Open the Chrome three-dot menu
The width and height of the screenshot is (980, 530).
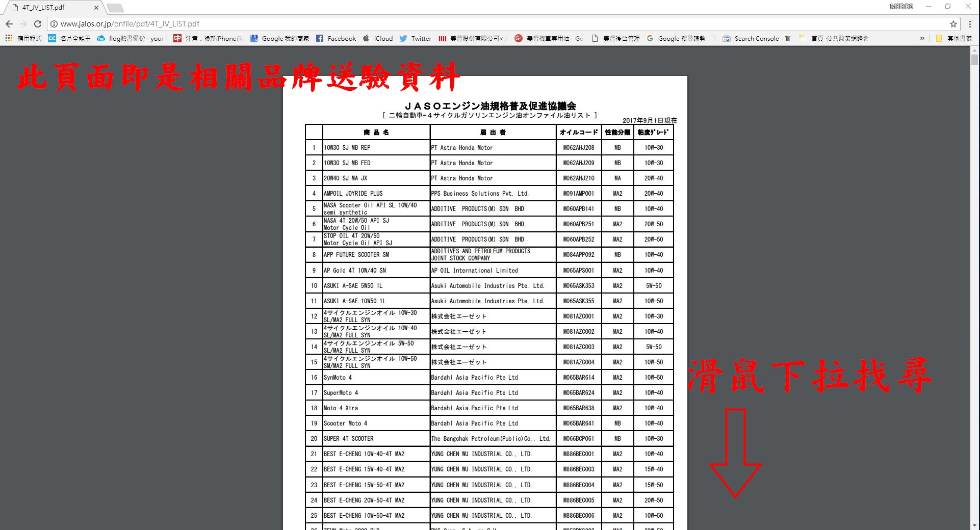(x=970, y=24)
